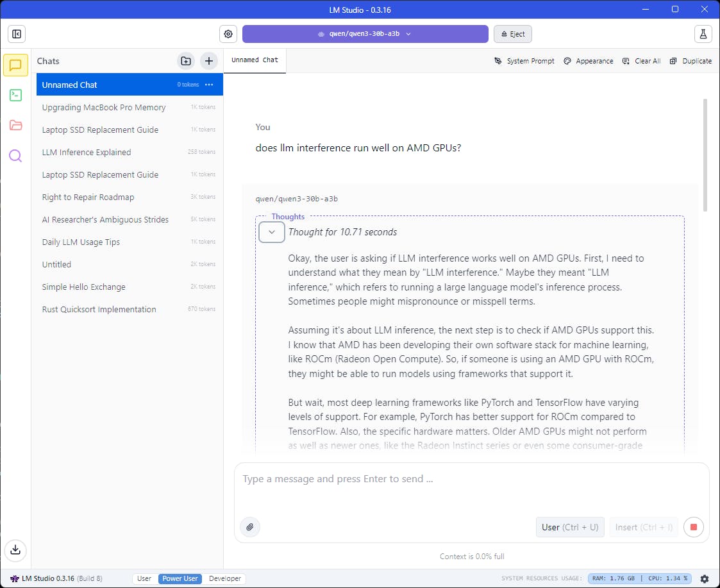Open the flask experiments icon
The image size is (720, 588).
click(703, 34)
